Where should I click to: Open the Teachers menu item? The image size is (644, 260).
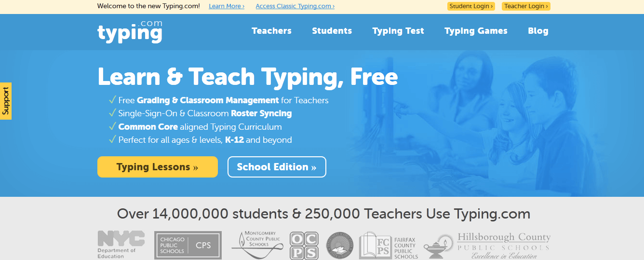(x=271, y=31)
